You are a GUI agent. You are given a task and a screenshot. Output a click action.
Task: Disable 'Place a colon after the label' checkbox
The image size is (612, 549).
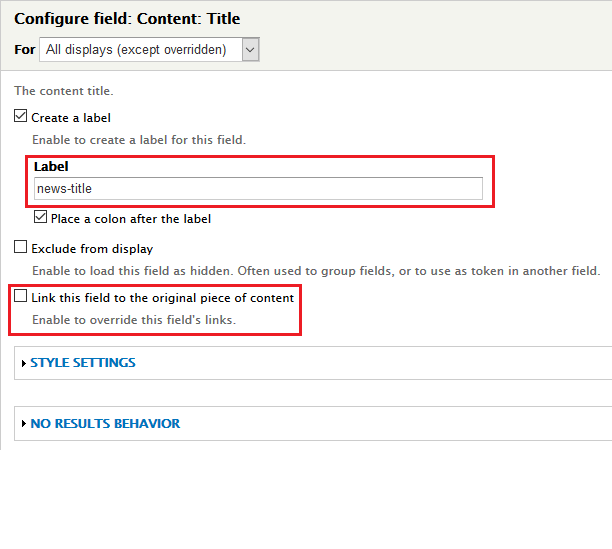click(x=41, y=218)
